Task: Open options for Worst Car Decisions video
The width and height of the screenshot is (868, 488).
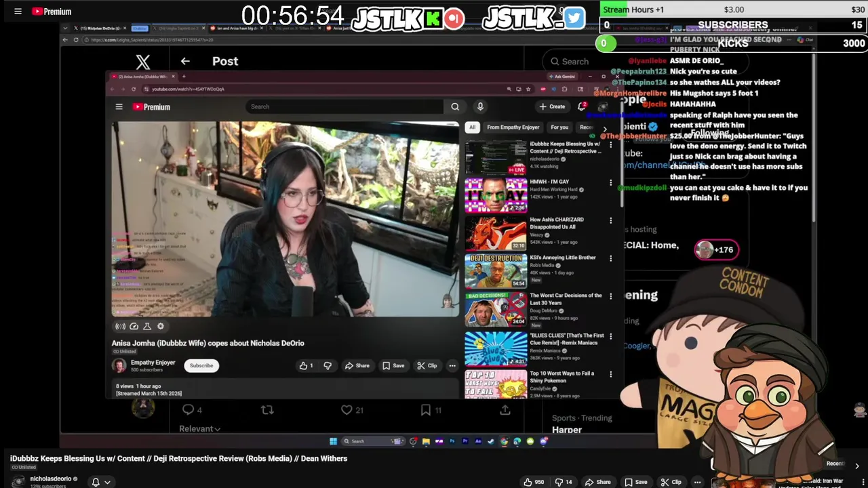Action: point(610,296)
